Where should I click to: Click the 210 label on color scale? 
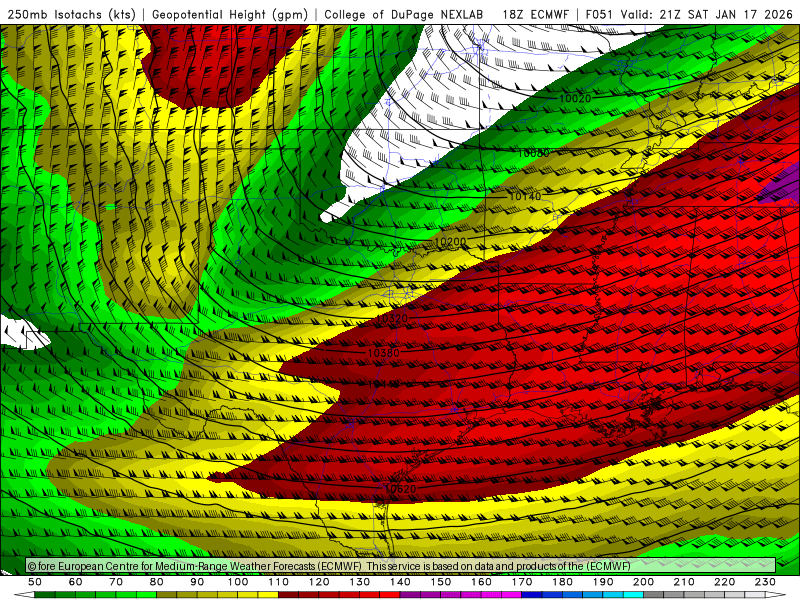coord(684,582)
